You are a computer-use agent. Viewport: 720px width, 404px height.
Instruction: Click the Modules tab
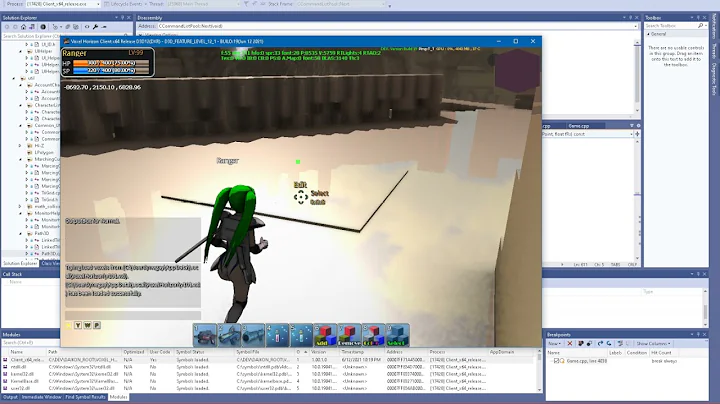118,397
